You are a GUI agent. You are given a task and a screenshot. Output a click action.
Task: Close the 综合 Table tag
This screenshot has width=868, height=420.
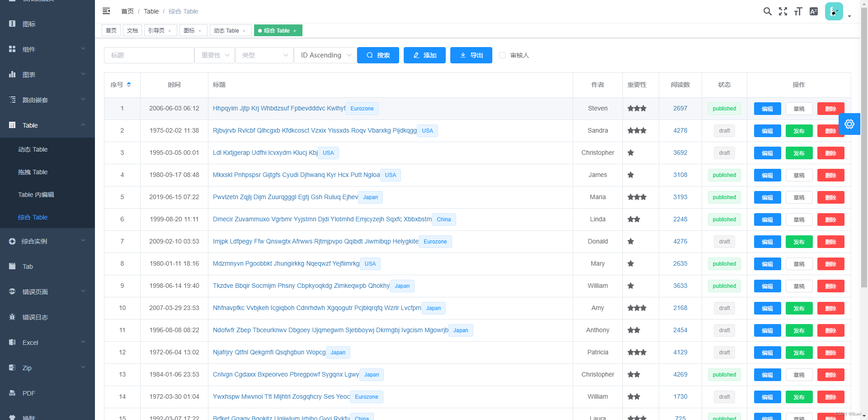point(295,31)
